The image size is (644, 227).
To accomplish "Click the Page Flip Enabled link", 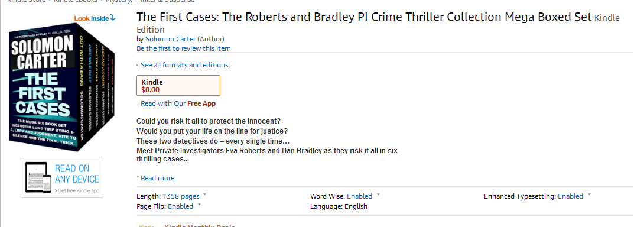I will [180, 206].
